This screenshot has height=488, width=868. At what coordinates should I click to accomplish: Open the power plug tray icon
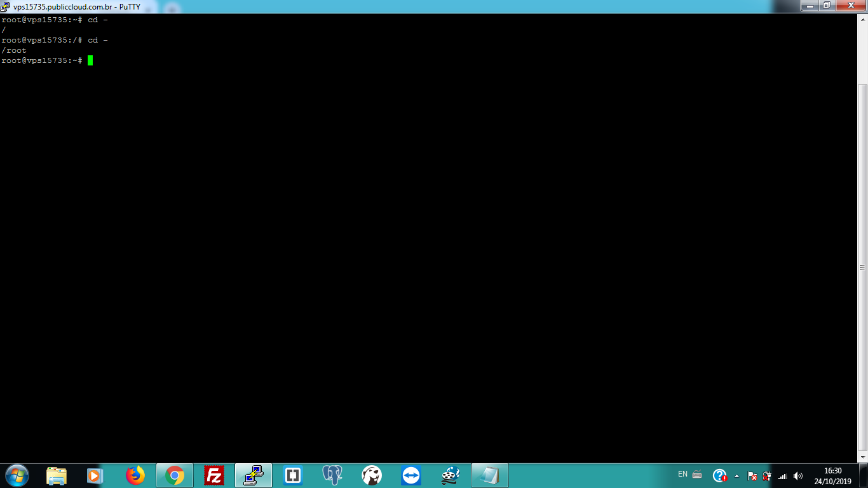[x=767, y=476]
